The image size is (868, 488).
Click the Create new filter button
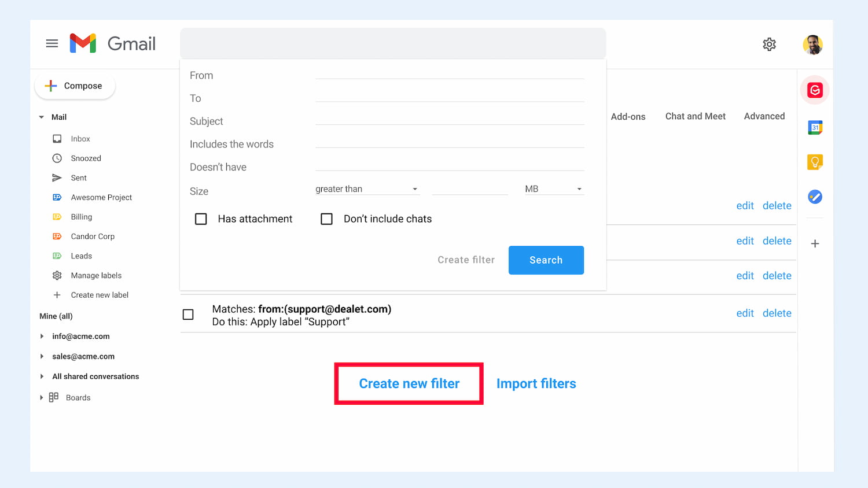(409, 383)
